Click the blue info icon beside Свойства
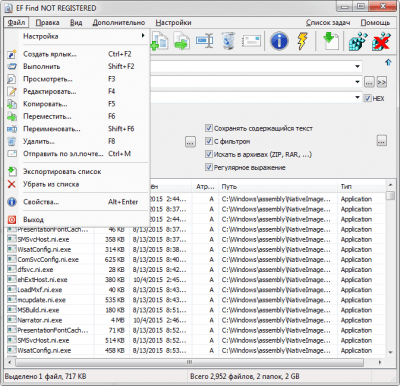The height and width of the screenshot is (386, 400). tap(12, 202)
